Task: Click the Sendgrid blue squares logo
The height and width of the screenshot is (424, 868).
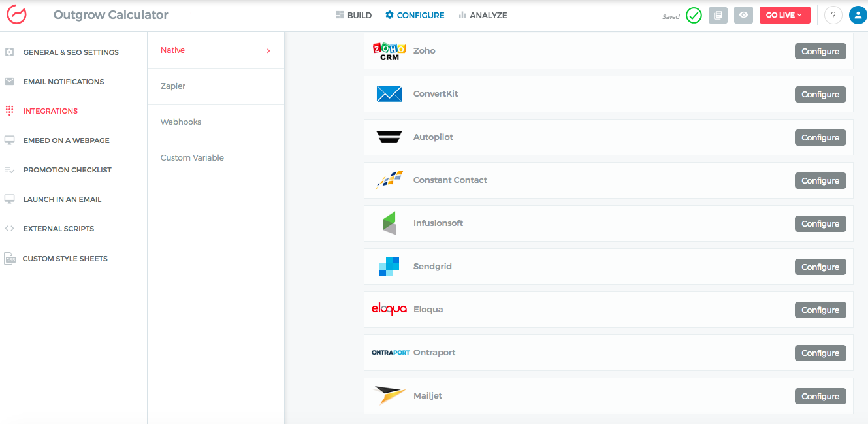Action: click(x=389, y=267)
